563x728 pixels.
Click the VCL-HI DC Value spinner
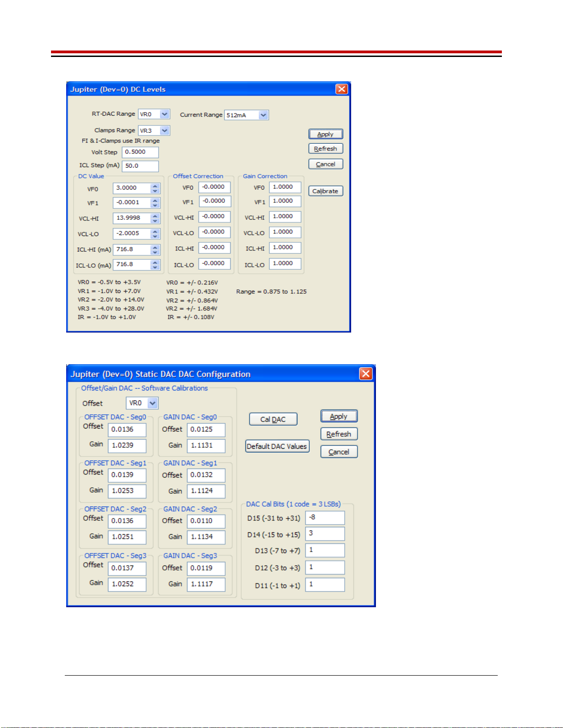tap(155, 218)
